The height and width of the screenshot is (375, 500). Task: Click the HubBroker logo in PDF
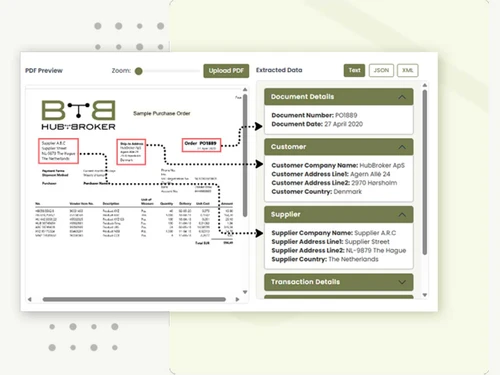coord(78,115)
